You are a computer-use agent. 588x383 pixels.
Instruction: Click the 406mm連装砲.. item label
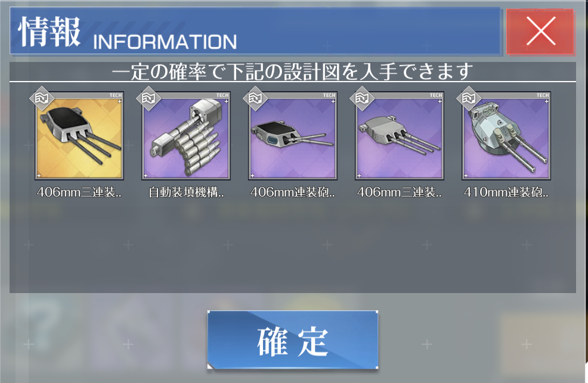click(292, 192)
